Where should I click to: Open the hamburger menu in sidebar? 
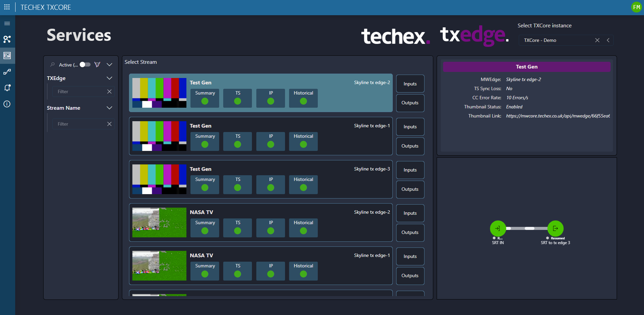click(x=7, y=23)
